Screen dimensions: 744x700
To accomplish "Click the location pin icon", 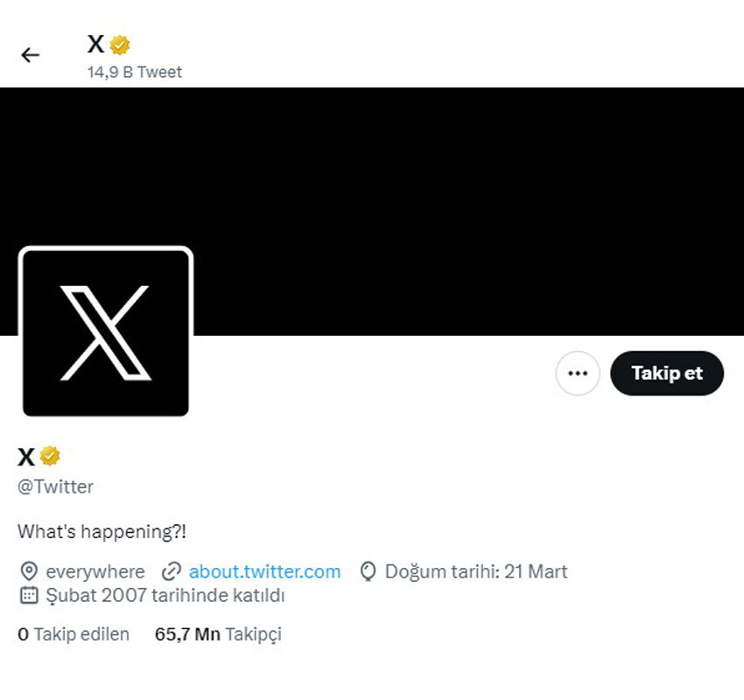I will tap(29, 572).
